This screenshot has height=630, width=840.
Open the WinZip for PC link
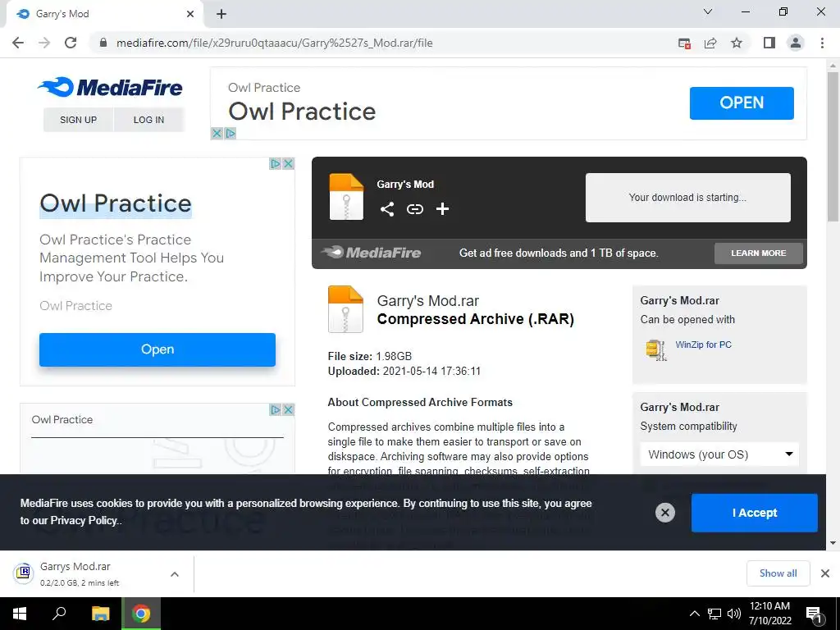(703, 345)
